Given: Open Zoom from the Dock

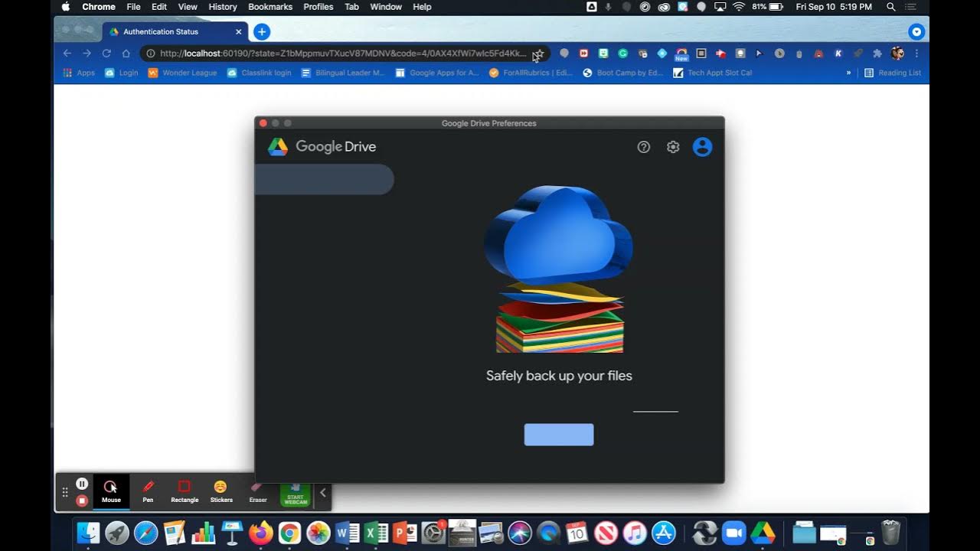Looking at the screenshot, I should 733,533.
